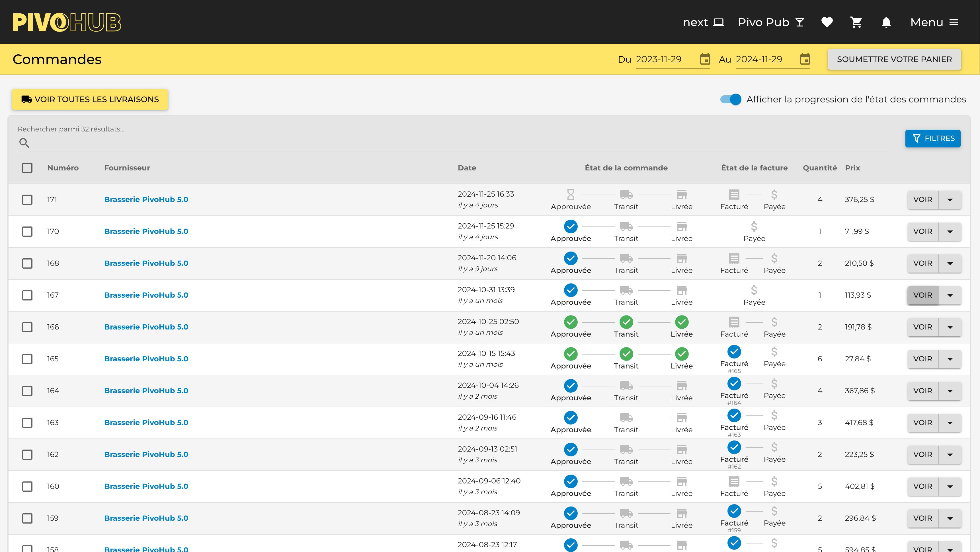Expand the VOIR dropdown for order 167
The width and height of the screenshot is (980, 552).
pyautogui.click(x=950, y=295)
